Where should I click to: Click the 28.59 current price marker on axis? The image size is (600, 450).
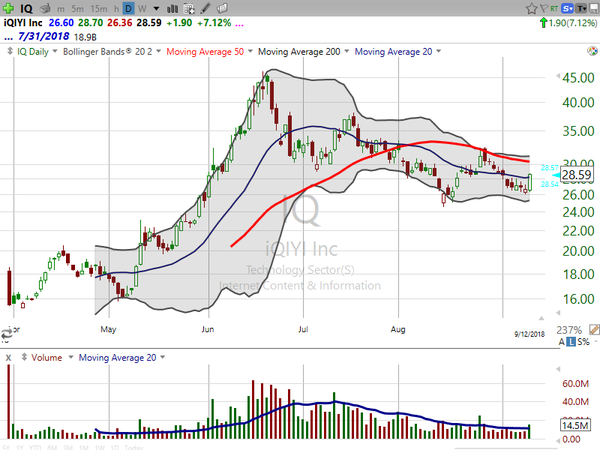(x=576, y=174)
